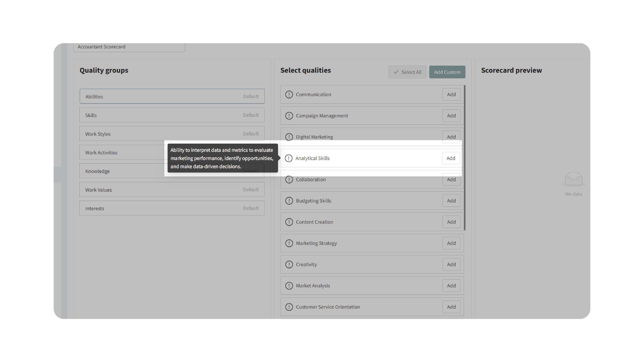Click Customer Service Orientation info icon

coord(289,307)
